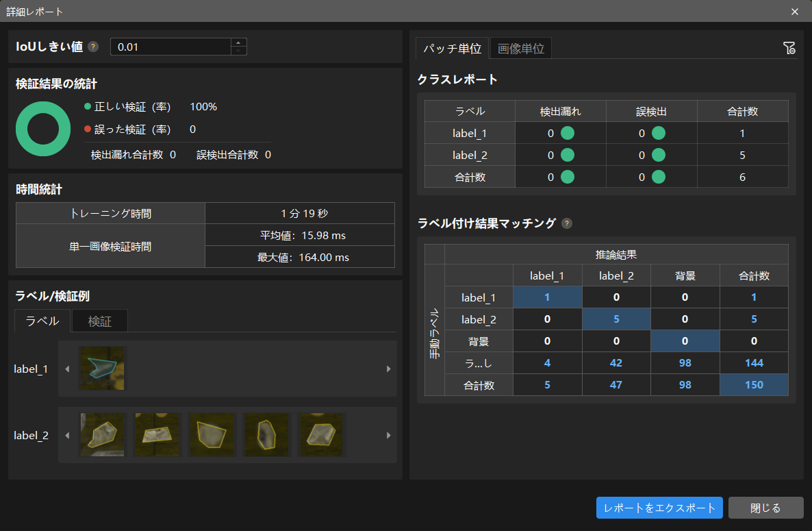This screenshot has height=531, width=812.
Task: Show previous label_1 example with left arrow
Action: pos(67,369)
